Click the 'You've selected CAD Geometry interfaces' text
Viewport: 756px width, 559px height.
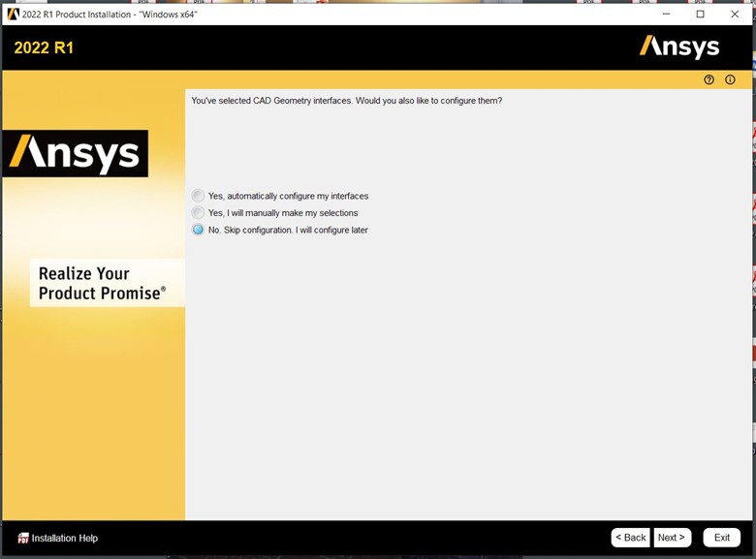347,101
